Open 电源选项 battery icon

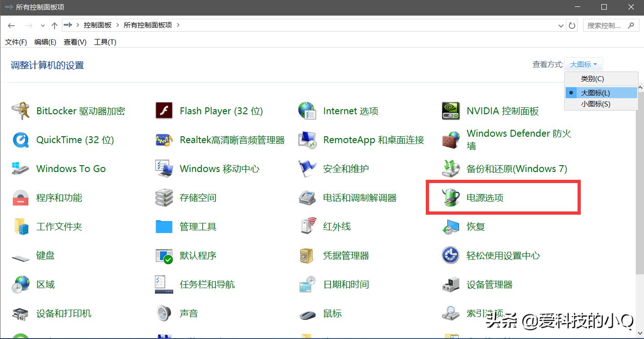[x=451, y=198]
